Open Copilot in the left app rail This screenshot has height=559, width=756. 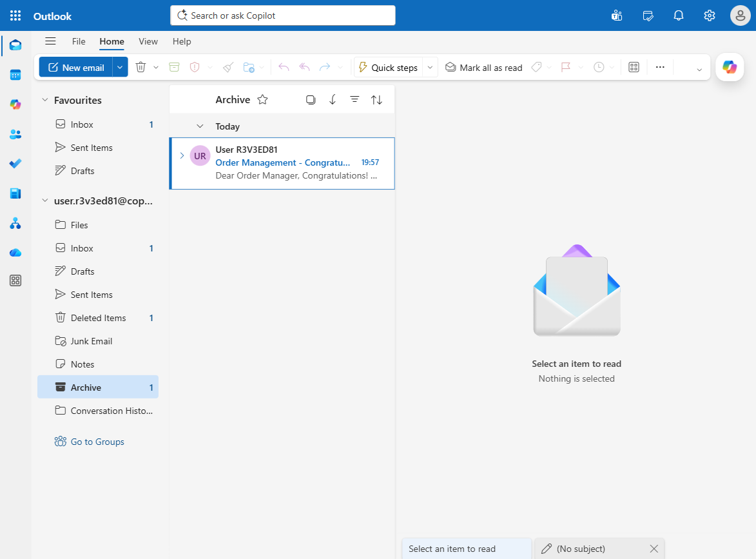click(x=15, y=104)
